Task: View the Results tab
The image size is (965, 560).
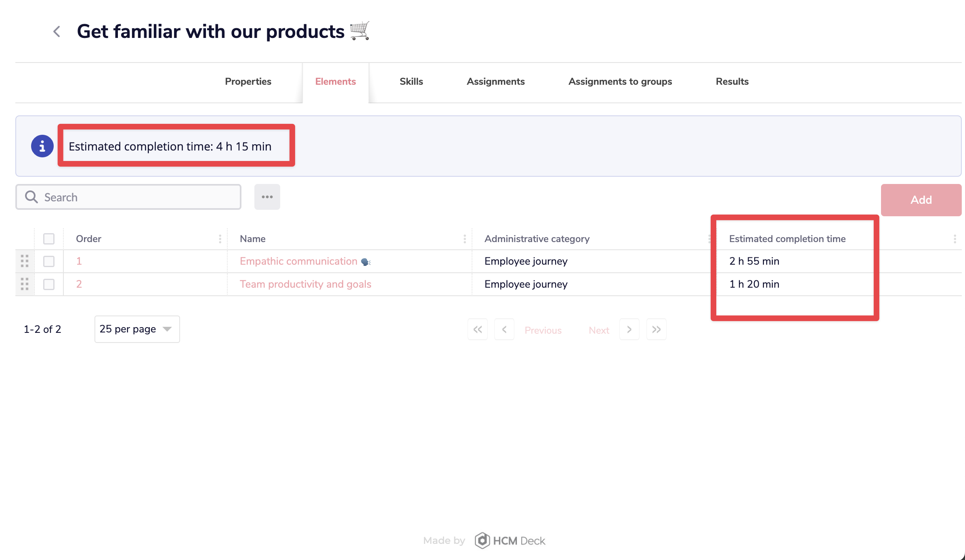Action: pos(732,81)
